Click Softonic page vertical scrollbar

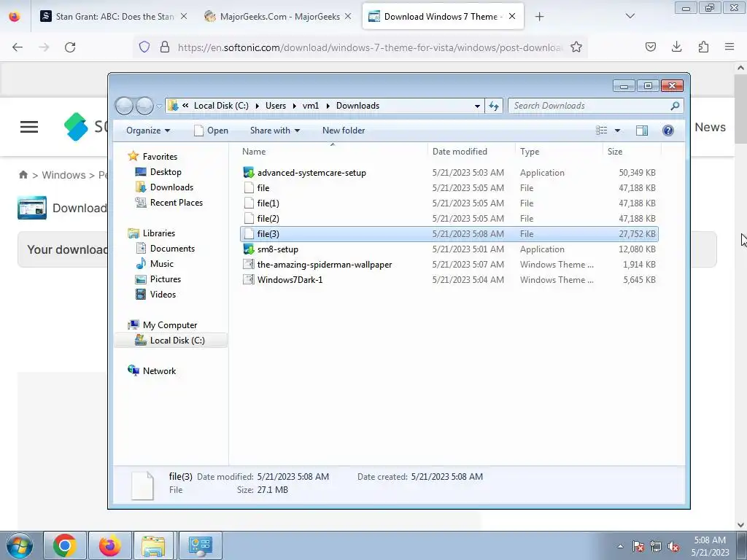tap(740, 109)
